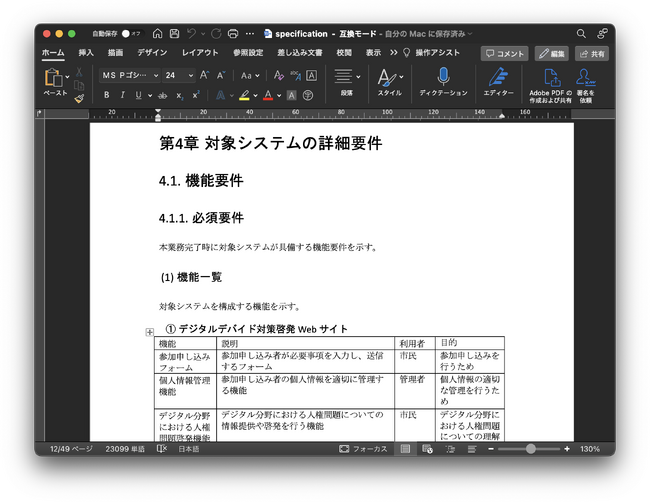Apply superscript formatting
This screenshot has width=650, height=503.
tap(196, 95)
